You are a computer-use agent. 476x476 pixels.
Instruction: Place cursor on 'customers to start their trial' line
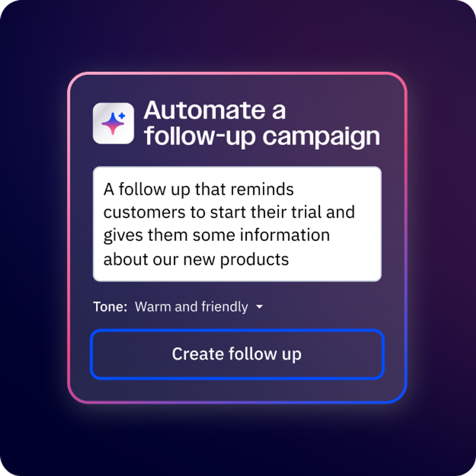(x=197, y=212)
